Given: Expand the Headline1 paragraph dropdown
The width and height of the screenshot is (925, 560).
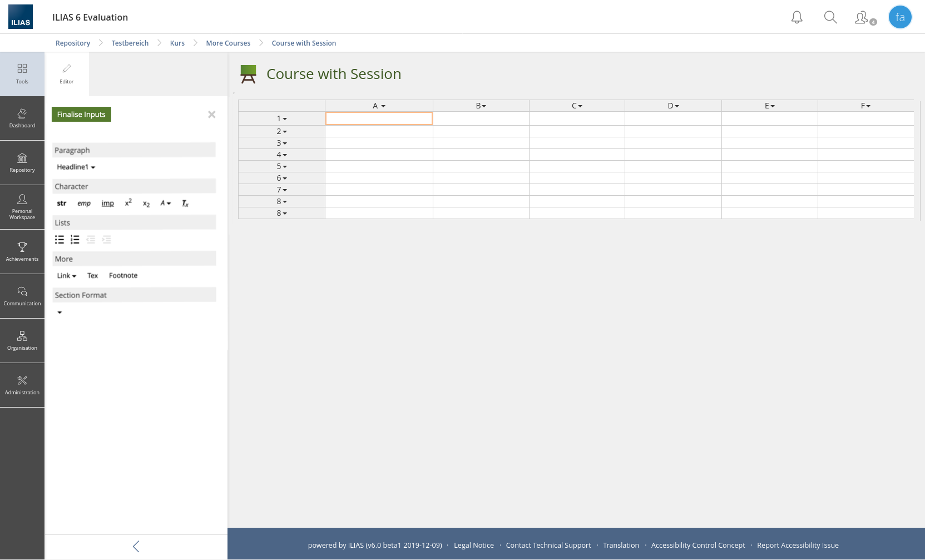Looking at the screenshot, I should 76,167.
